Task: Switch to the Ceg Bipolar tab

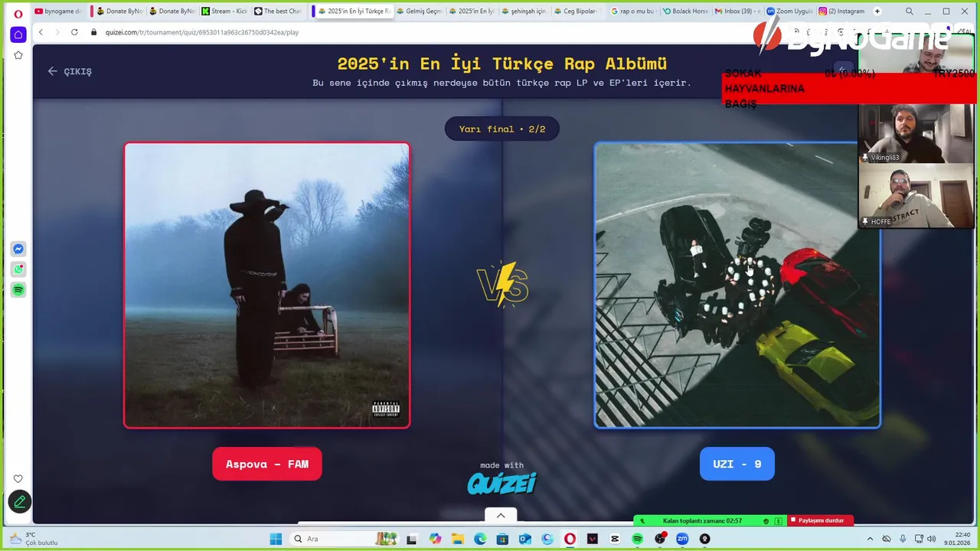Action: 578,11
